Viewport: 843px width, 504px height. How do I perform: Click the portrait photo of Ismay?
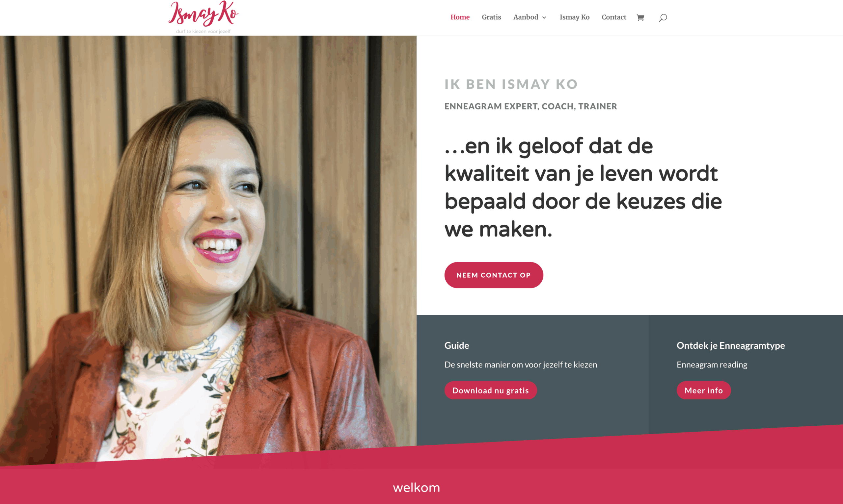208,250
